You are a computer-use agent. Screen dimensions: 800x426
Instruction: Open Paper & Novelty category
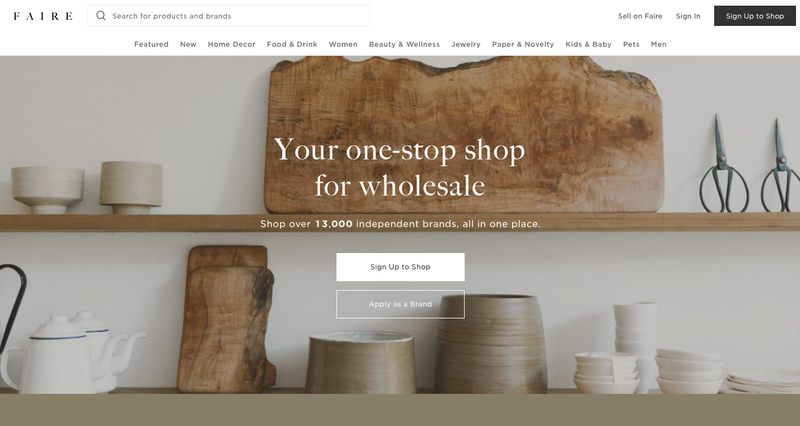click(x=523, y=44)
